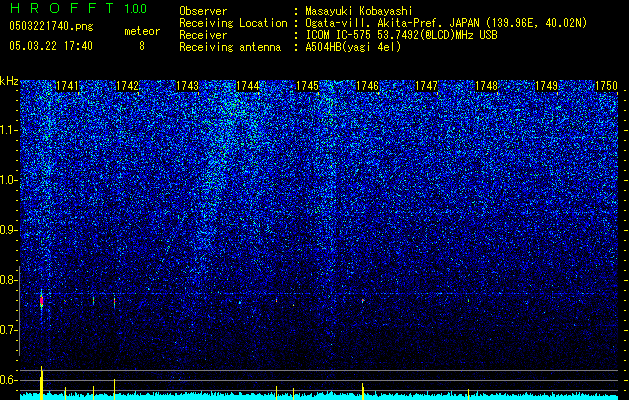Image resolution: width=629 pixels, height=400 pixels.
Task: Click the Receiver field label
Action: (x=203, y=35)
